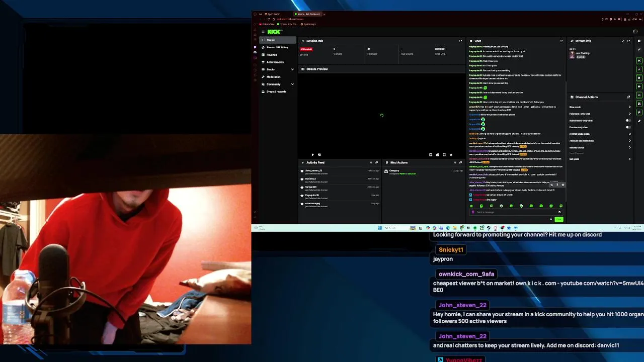This screenshot has width=644, height=362.
Task: Mute the stream preview audio
Action: point(319,155)
